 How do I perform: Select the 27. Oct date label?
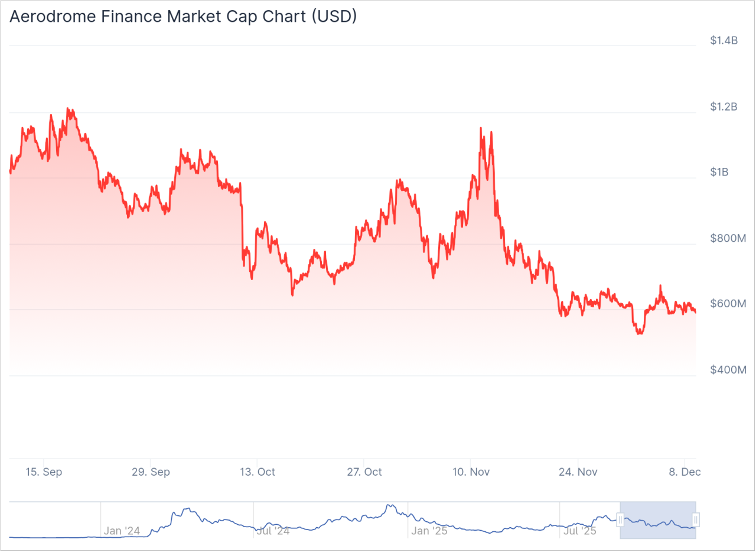[x=364, y=472]
